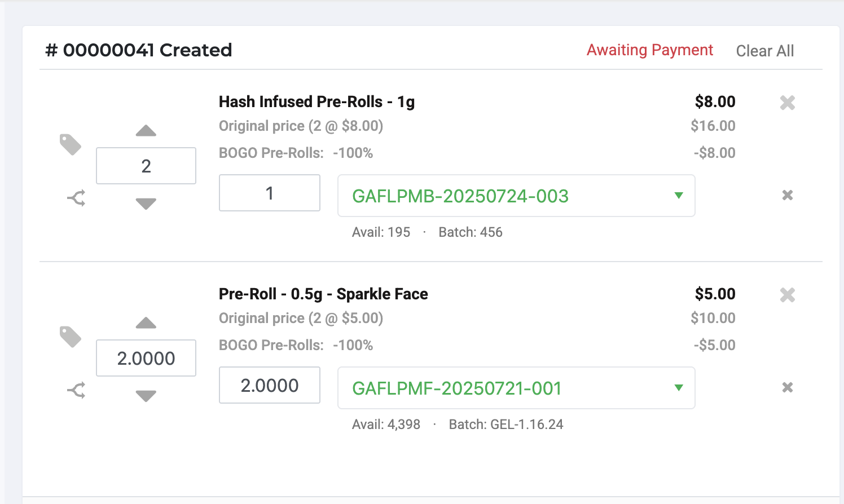Screen dimensions: 844x504
Task: Click quantity field showing 2 for Hash Pre-Rolls
Action: click(x=146, y=166)
